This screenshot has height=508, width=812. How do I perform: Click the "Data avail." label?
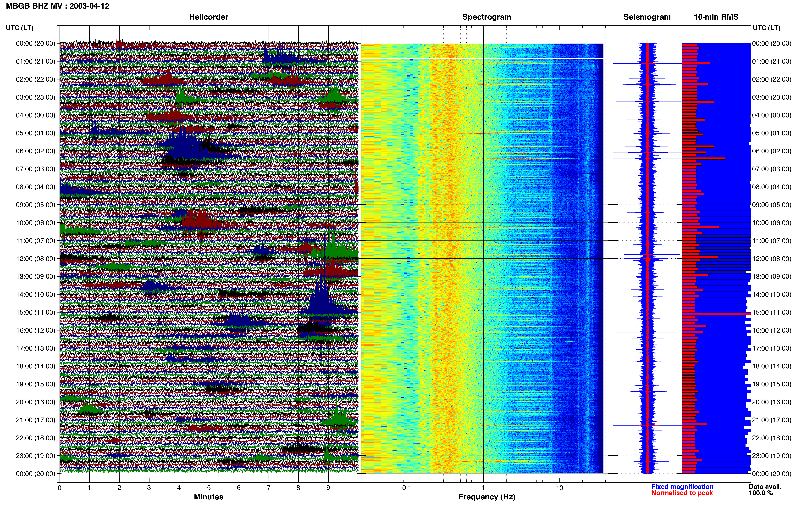coord(765,486)
